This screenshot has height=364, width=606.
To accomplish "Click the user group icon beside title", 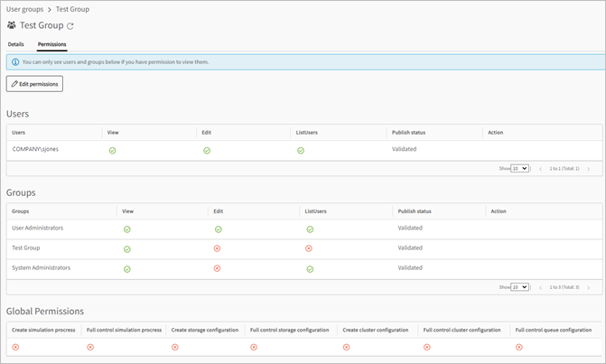I will coord(12,25).
